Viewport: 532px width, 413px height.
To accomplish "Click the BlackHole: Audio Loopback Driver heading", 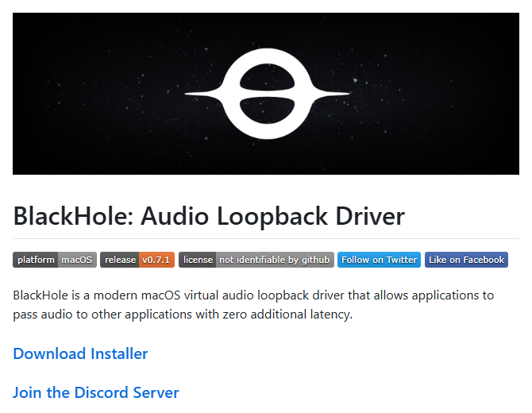I will tap(209, 216).
